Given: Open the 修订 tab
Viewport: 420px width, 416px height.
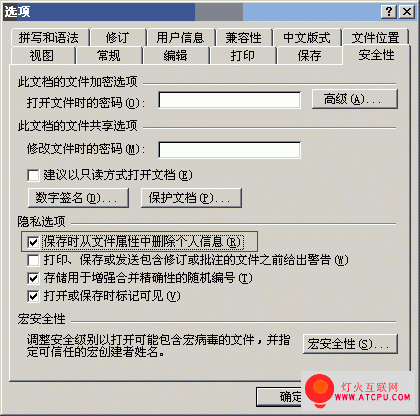Looking at the screenshot, I should click(118, 37).
